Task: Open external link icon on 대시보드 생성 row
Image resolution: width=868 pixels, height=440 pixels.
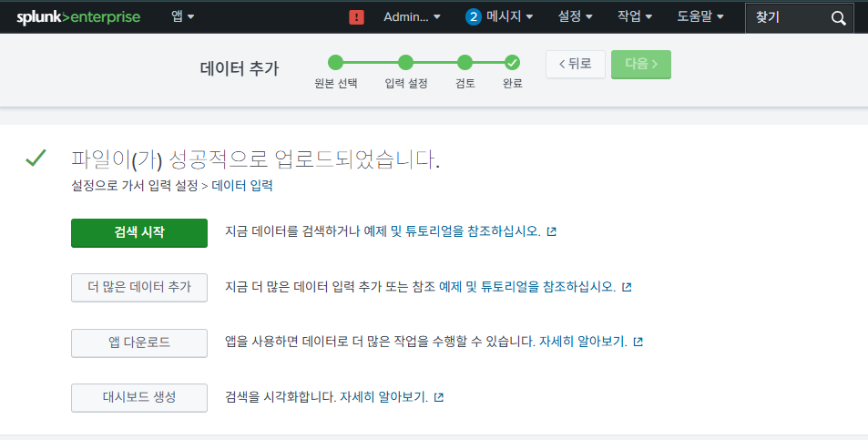Action: tap(438, 397)
